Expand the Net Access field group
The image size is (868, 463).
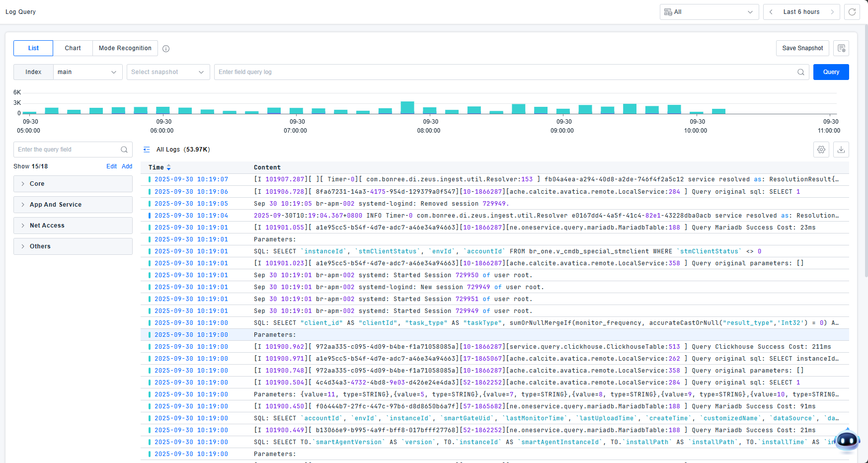pos(73,226)
